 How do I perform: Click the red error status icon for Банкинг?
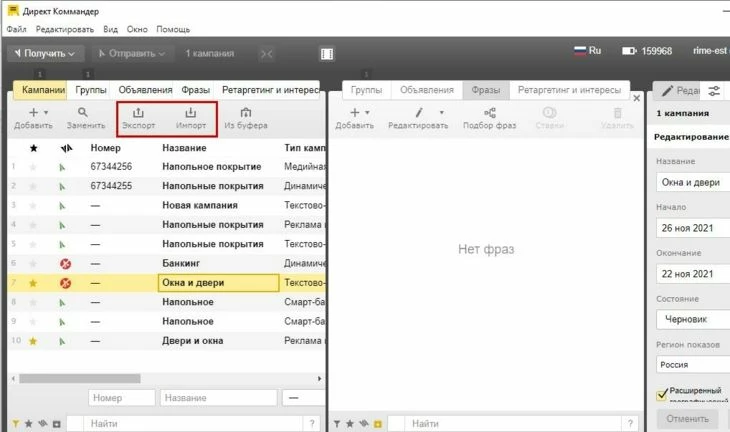pos(66,263)
